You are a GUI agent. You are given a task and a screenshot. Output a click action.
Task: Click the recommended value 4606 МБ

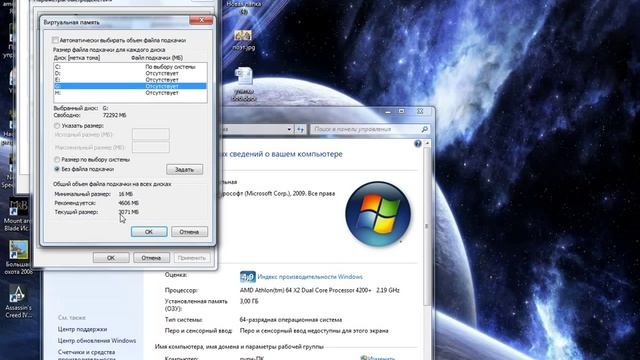(128, 203)
